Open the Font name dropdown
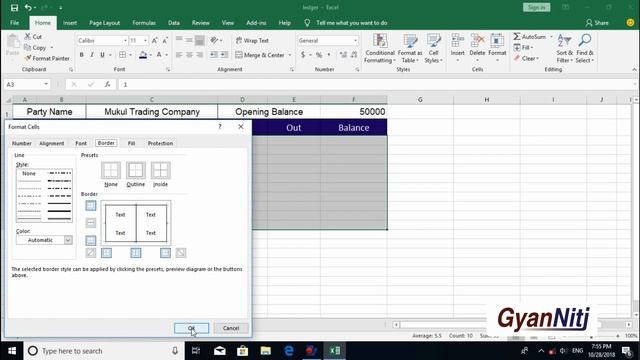Viewport: 640px width, 360px height. pos(125,40)
